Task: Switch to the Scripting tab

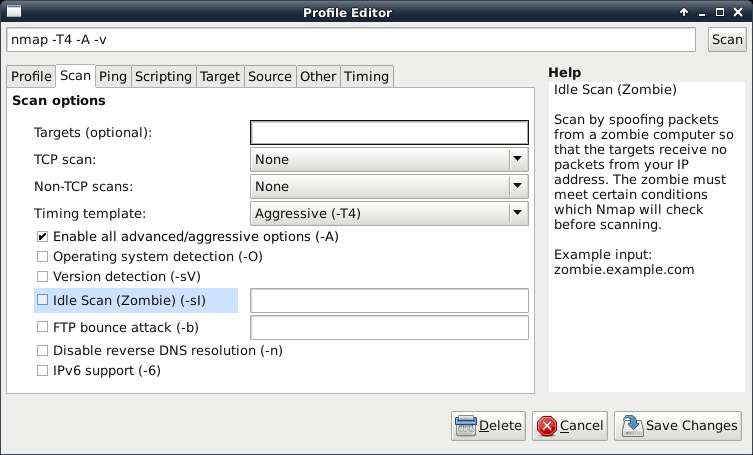Action: pyautogui.click(x=163, y=76)
